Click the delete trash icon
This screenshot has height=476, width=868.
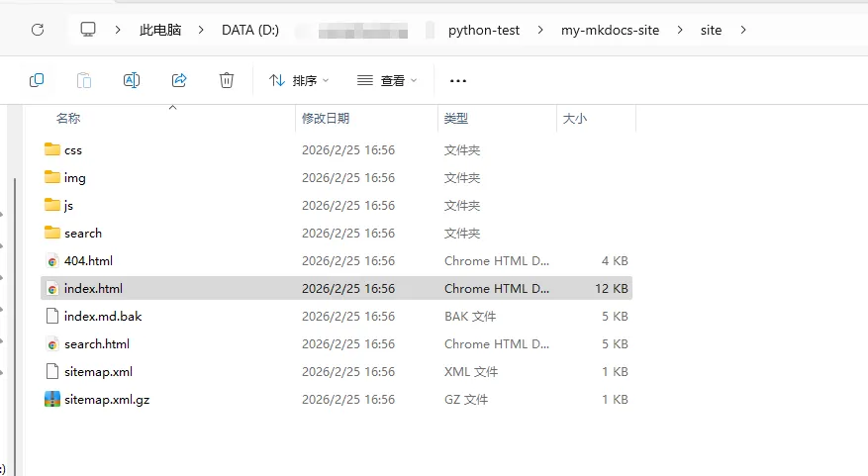(227, 80)
